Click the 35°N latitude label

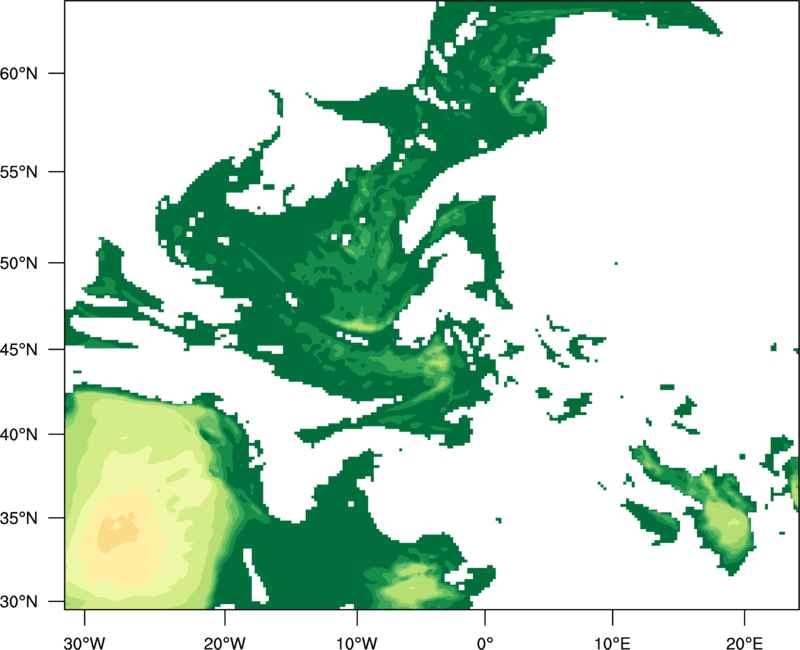19,518
